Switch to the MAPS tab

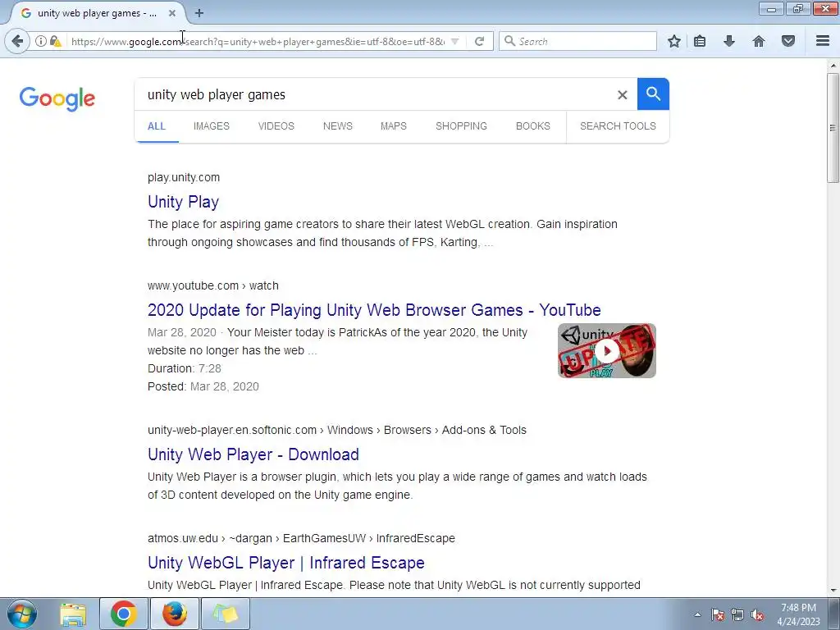click(393, 126)
